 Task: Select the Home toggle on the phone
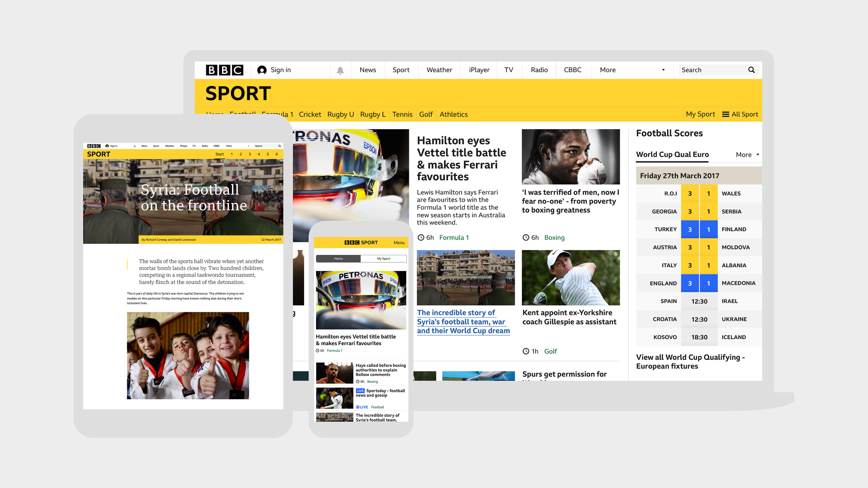click(x=338, y=259)
